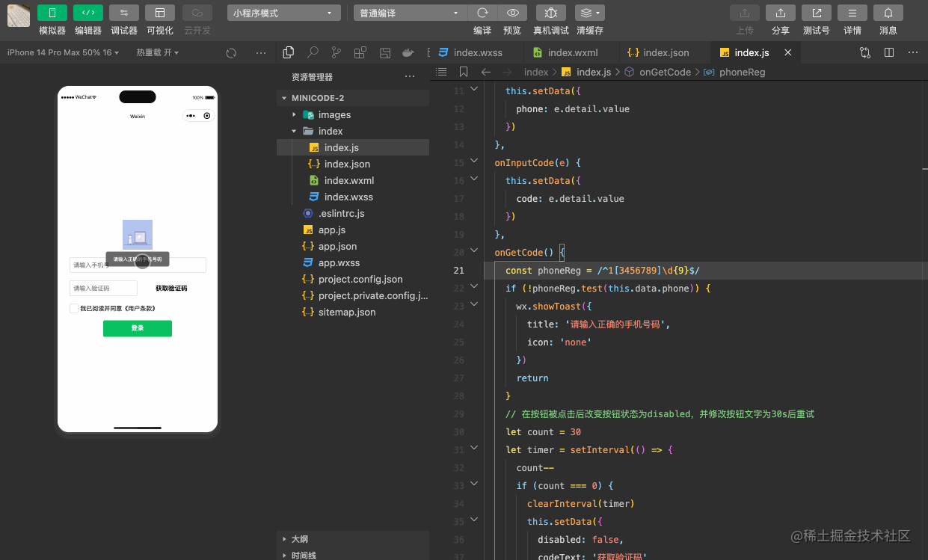Open .eslintrc.js in the file tree
This screenshot has width=928, height=560.
[x=353, y=213]
